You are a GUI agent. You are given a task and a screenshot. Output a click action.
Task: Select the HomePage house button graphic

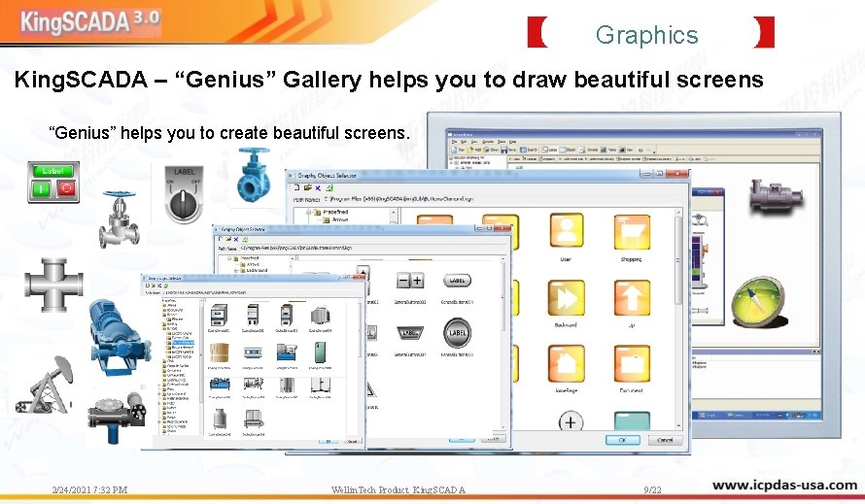tap(566, 364)
